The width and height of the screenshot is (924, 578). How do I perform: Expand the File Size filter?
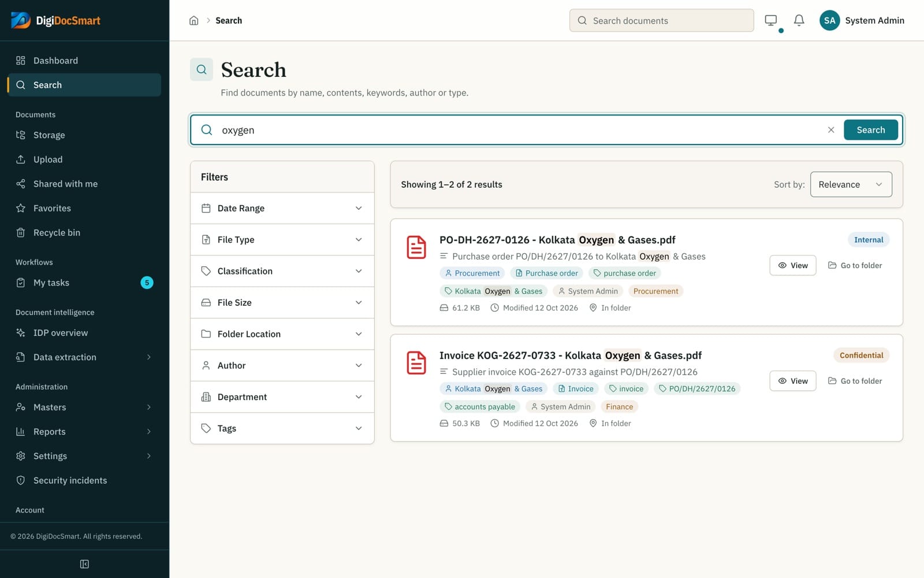pos(282,302)
